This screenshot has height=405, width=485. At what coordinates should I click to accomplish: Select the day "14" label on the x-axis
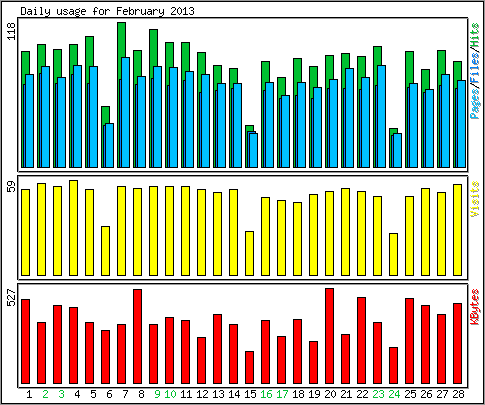tap(234, 394)
